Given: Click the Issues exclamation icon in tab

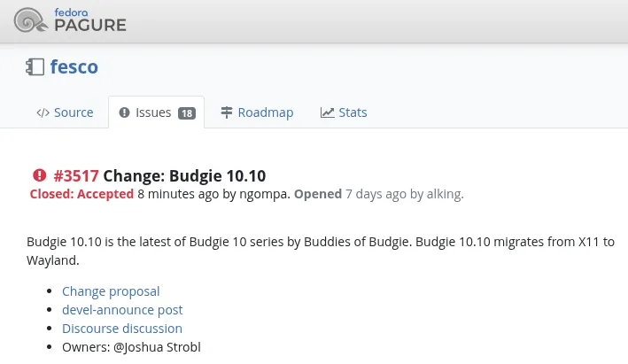Looking at the screenshot, I should pos(125,112).
